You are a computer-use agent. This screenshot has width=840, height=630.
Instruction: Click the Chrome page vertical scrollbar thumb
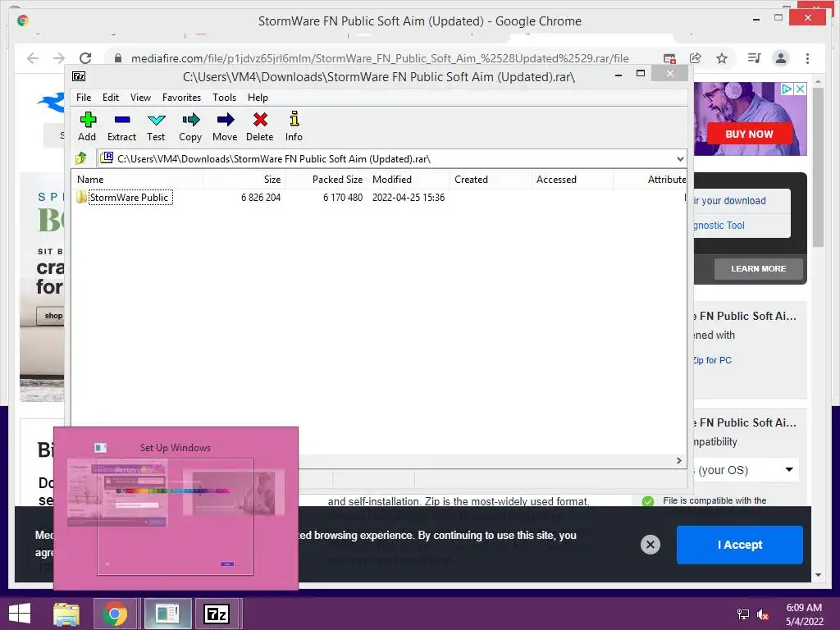click(x=818, y=167)
